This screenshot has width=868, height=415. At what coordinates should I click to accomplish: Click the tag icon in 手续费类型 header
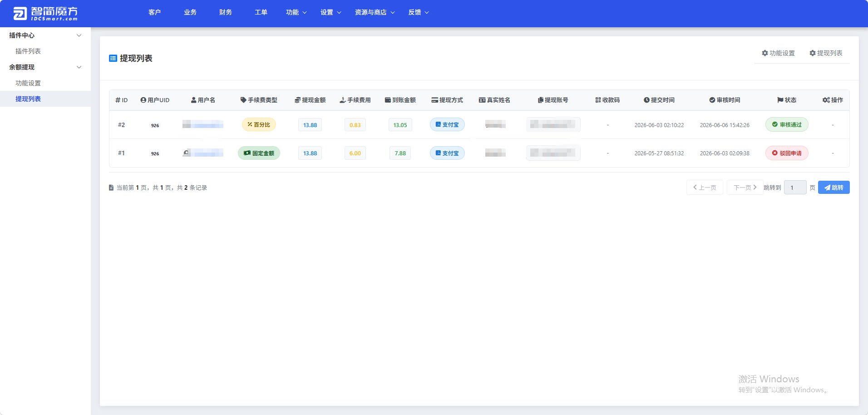pyautogui.click(x=243, y=100)
